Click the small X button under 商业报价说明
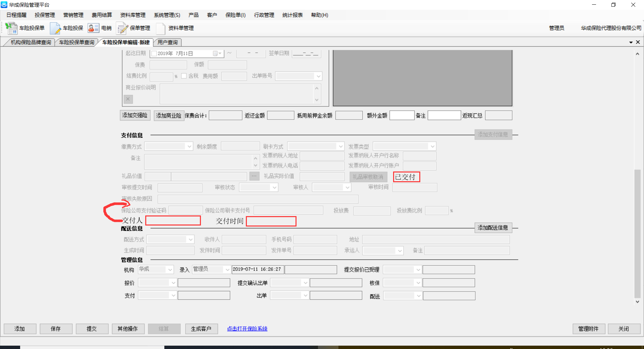644x349 pixels. tap(128, 99)
